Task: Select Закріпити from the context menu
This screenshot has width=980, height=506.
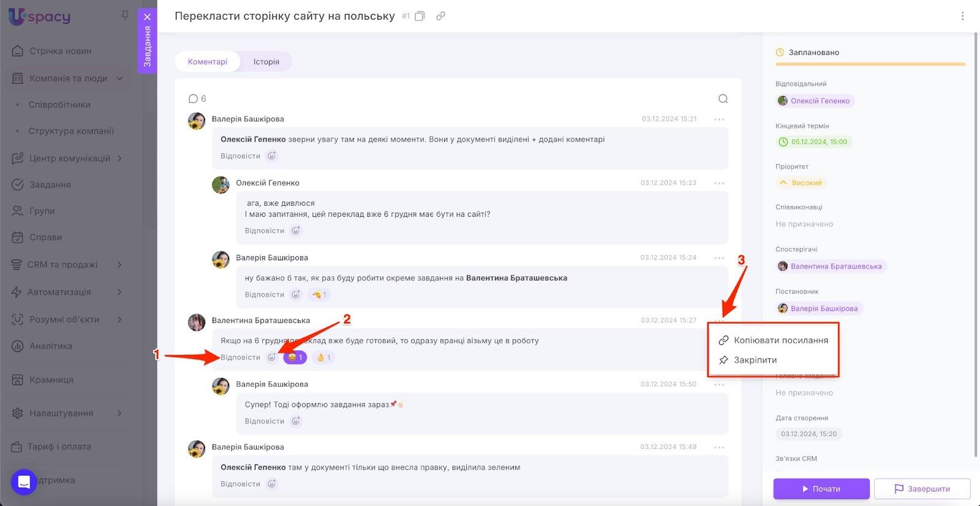Action: tap(748, 360)
